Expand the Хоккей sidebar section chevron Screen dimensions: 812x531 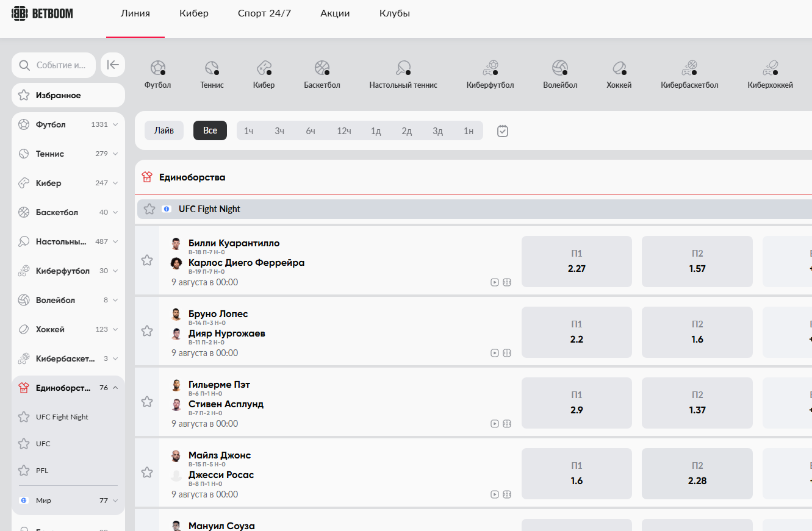[x=115, y=329]
